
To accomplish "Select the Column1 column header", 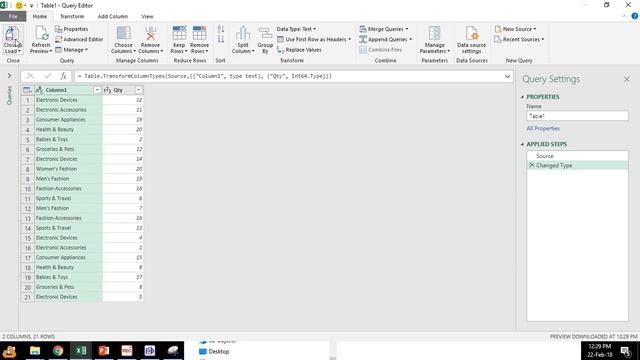I will coord(68,90).
